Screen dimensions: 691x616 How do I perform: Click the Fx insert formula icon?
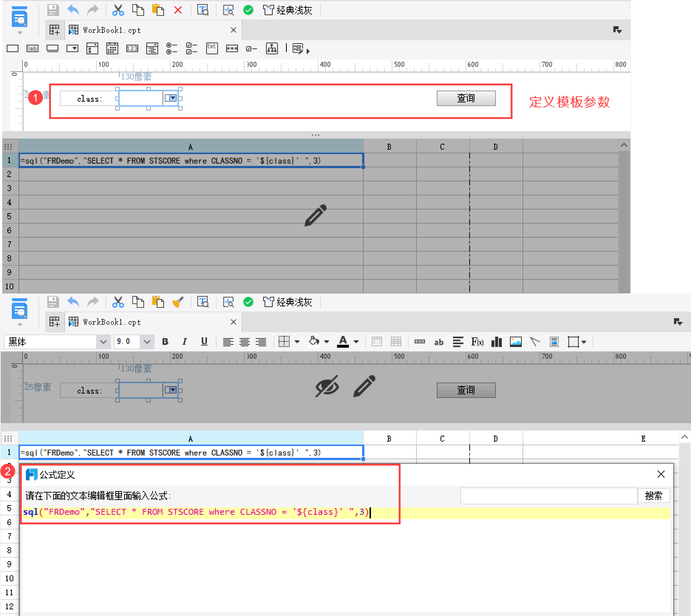pyautogui.click(x=477, y=342)
